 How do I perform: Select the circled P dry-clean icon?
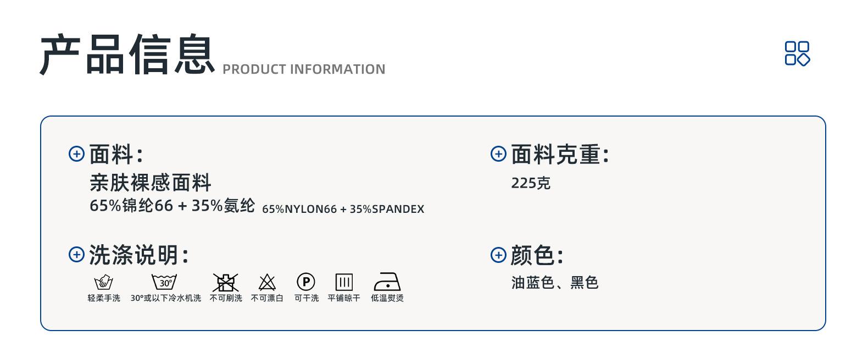coord(306,282)
